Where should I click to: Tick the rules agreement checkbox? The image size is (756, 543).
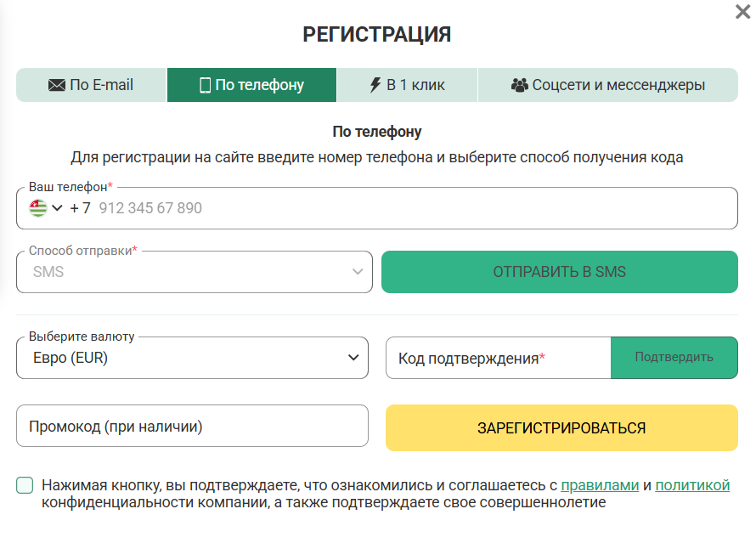point(25,485)
